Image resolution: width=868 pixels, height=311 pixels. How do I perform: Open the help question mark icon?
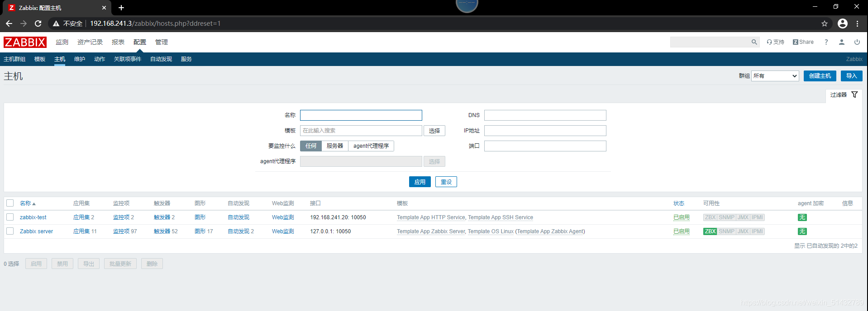click(826, 42)
